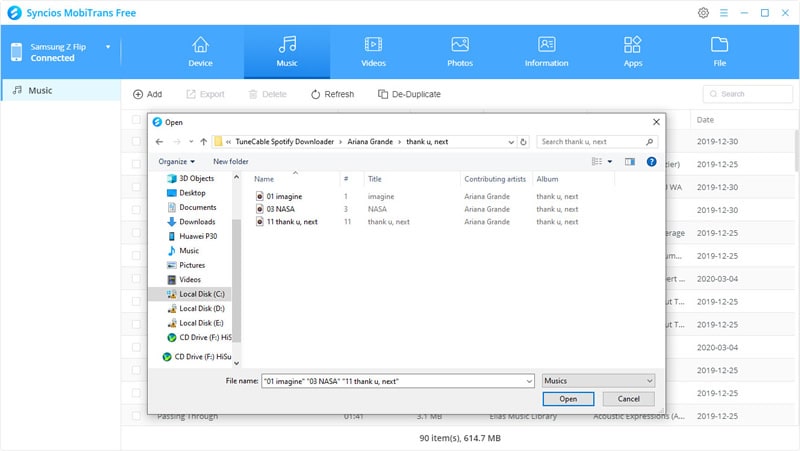This screenshot has height=451, width=800.
Task: Expand the File name combo box dropdown
Action: pyautogui.click(x=529, y=381)
